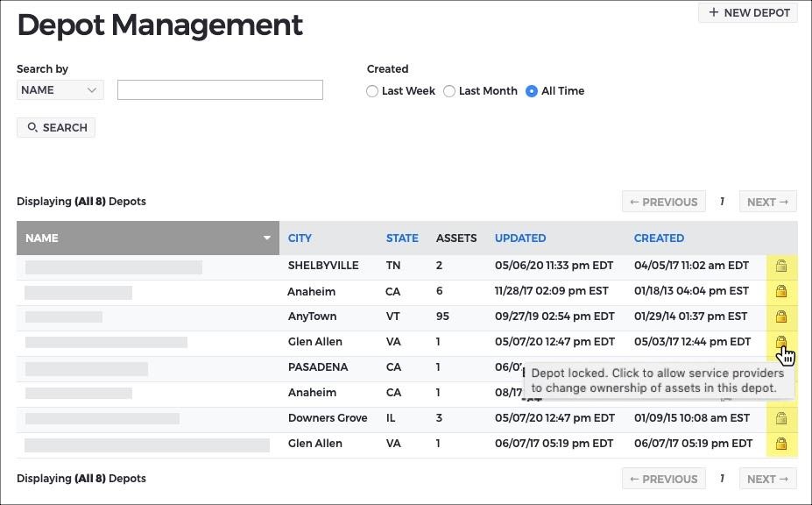This screenshot has width=812, height=505.
Task: Choose the All Time radio option
Action: click(532, 91)
